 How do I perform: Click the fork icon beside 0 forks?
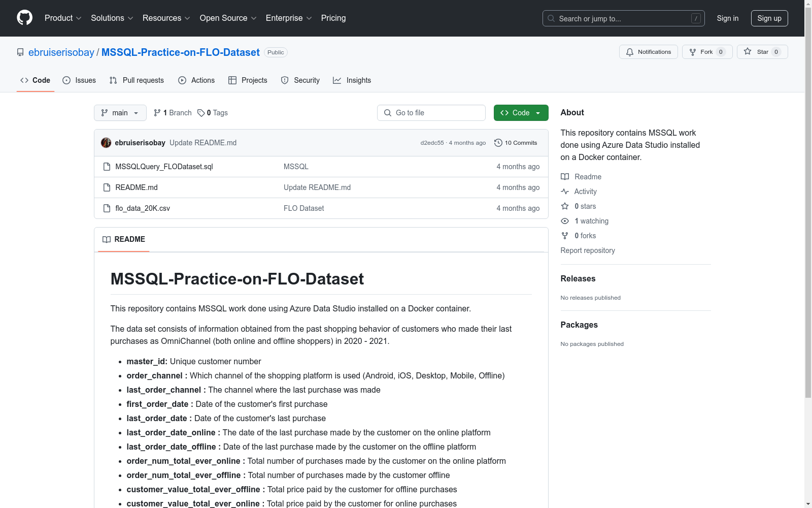pos(565,236)
